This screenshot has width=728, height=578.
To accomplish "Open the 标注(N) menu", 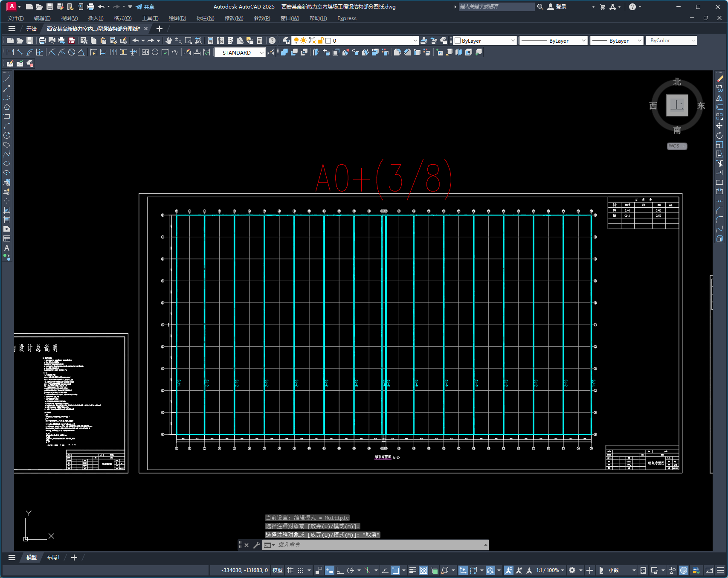I will [x=205, y=18].
